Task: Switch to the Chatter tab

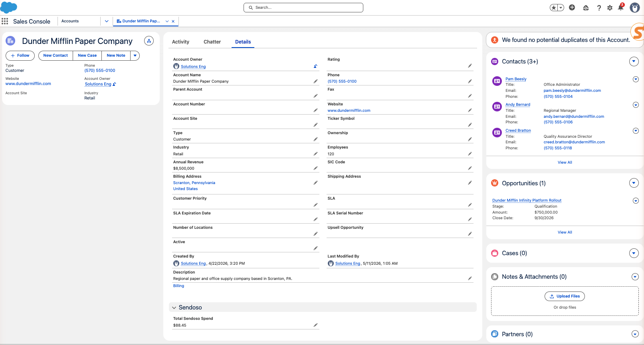Action: 212,42
